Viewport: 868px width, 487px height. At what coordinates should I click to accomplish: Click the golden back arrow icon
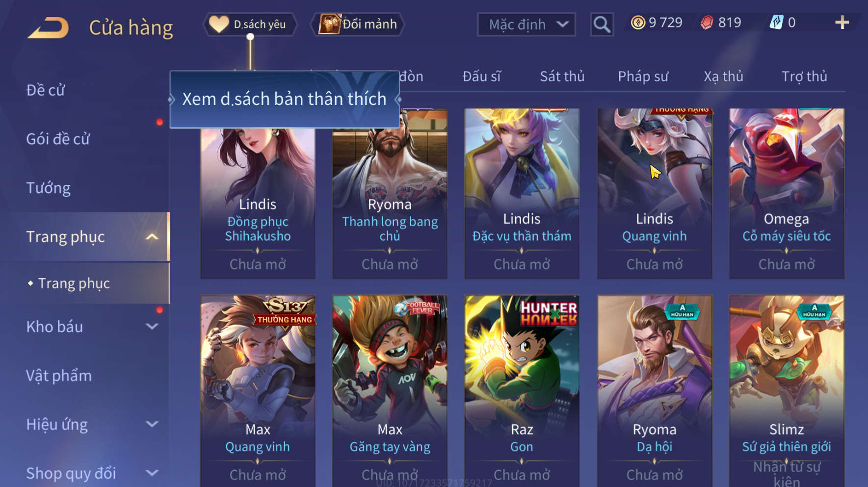pyautogui.click(x=48, y=27)
